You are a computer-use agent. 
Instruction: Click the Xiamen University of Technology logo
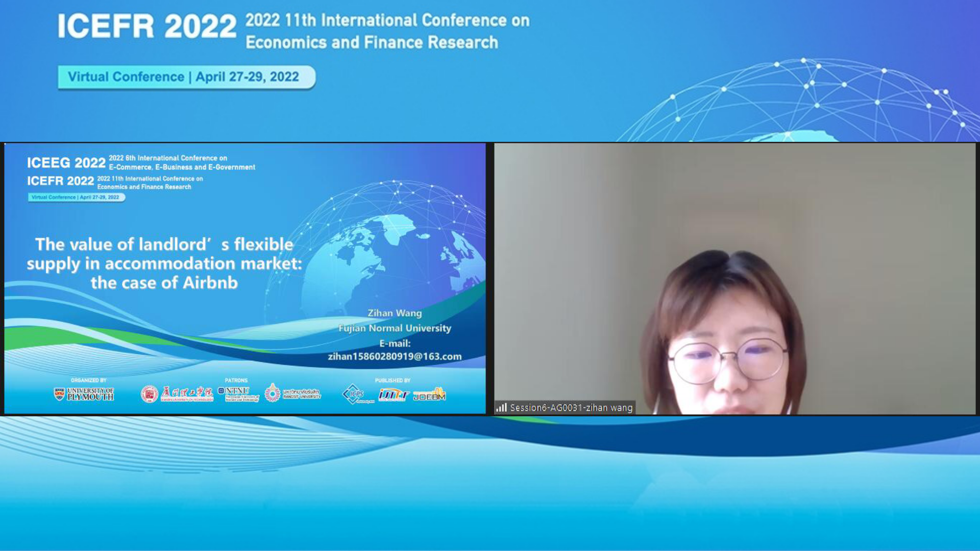[177, 393]
